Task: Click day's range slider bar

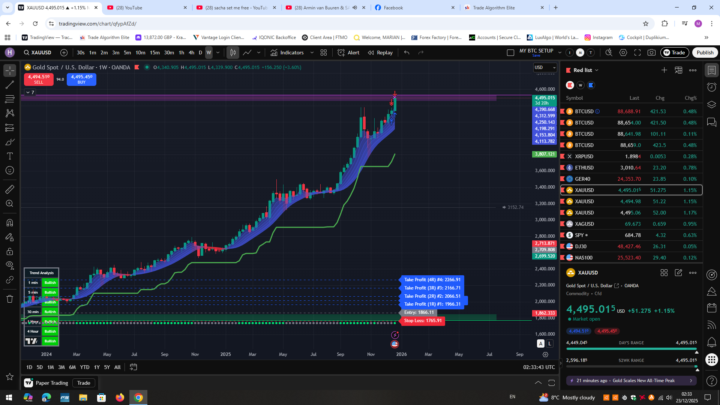Action: point(632,349)
